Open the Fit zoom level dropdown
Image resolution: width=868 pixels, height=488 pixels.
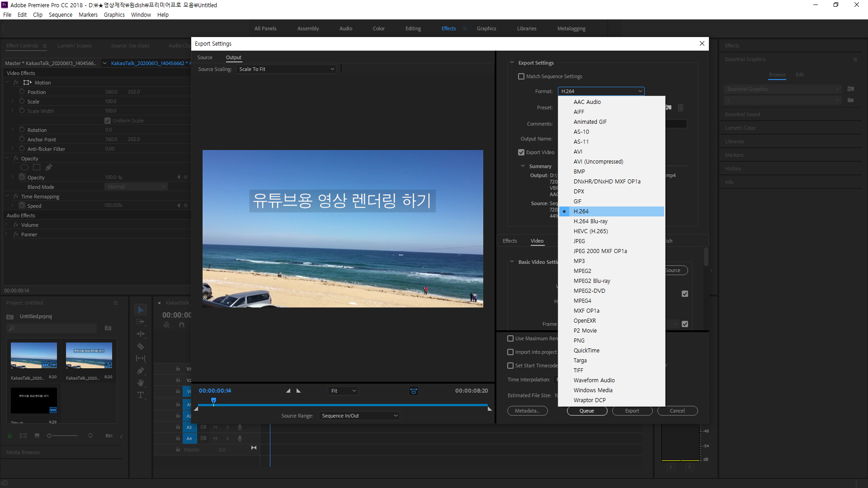[343, 391]
